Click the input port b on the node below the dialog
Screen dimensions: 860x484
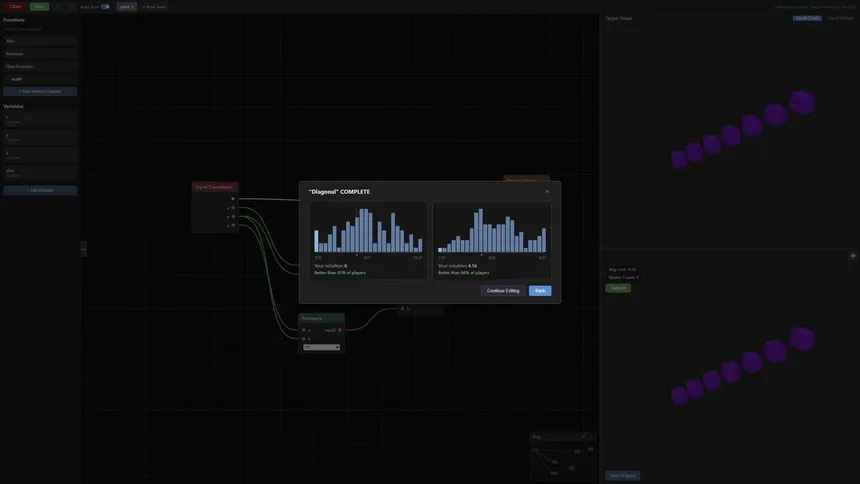(403, 308)
